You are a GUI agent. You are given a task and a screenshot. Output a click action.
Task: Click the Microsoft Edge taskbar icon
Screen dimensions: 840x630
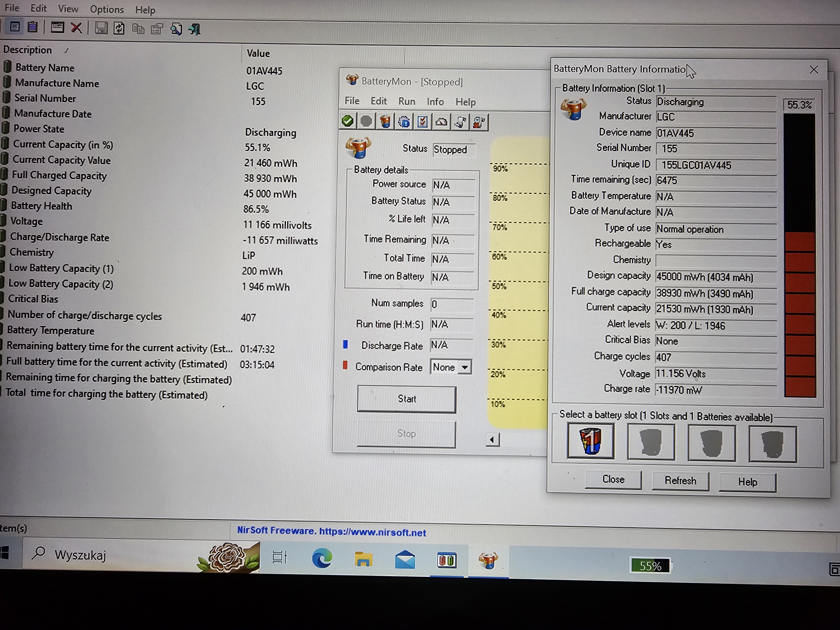(x=322, y=558)
